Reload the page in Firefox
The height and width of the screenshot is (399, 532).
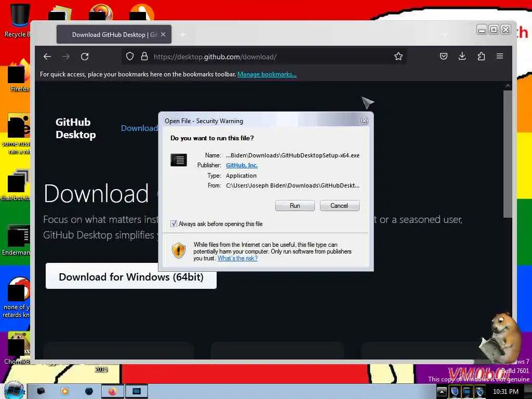[x=85, y=56]
